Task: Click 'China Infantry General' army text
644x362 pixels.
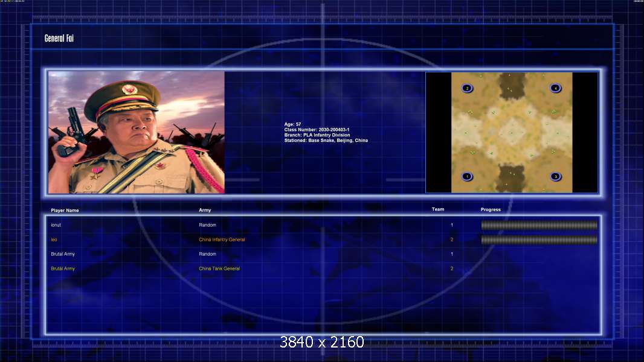Action: coord(222,240)
